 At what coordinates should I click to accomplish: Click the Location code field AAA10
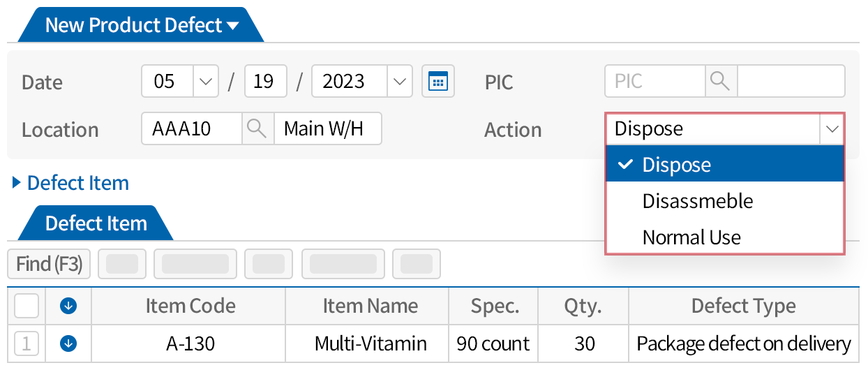[x=192, y=129]
